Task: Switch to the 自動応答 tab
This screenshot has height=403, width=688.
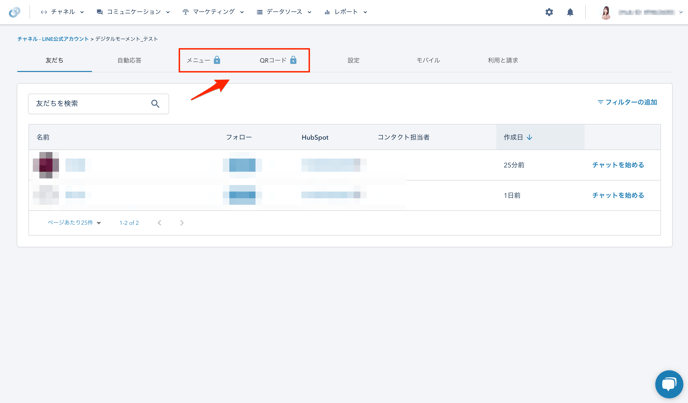Action: tap(129, 61)
